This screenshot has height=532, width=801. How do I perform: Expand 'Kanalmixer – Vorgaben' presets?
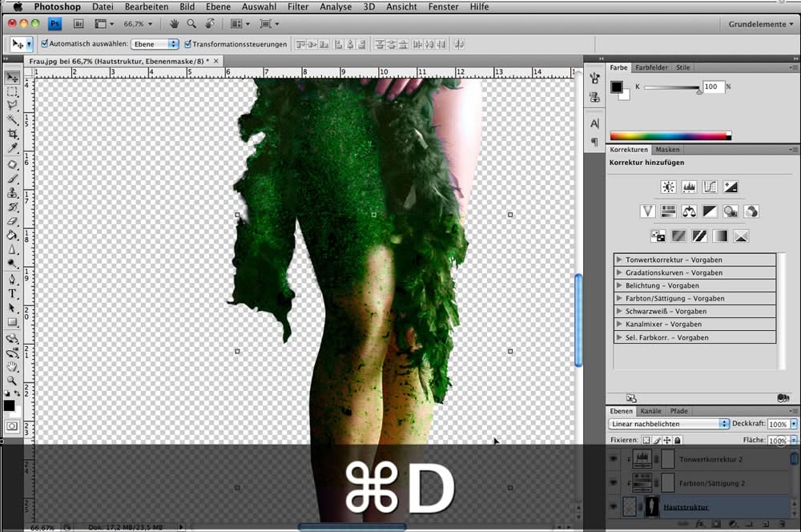pyautogui.click(x=619, y=324)
